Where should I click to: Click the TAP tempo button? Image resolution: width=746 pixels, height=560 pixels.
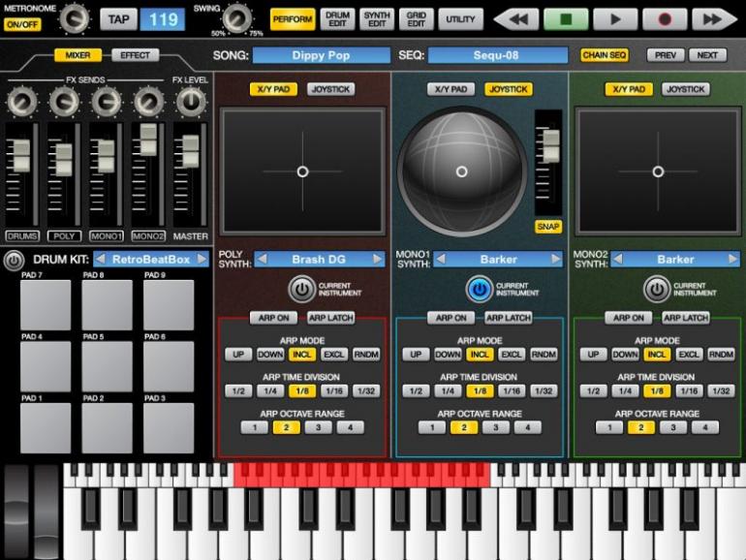pos(118,19)
